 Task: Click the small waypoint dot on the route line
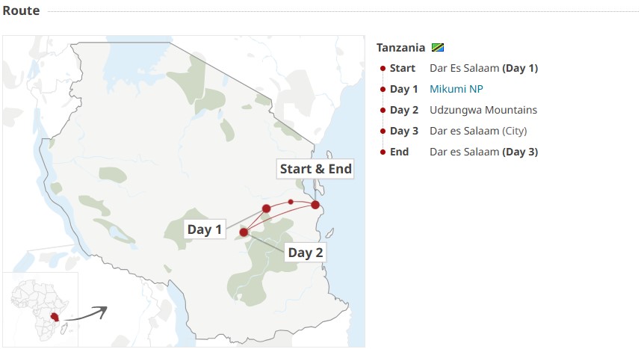[x=291, y=202]
